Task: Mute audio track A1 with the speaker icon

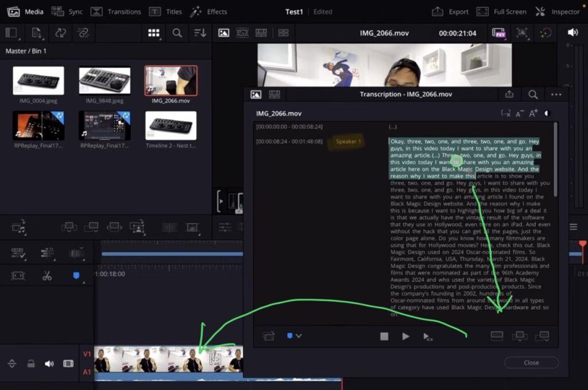Action: click(49, 364)
